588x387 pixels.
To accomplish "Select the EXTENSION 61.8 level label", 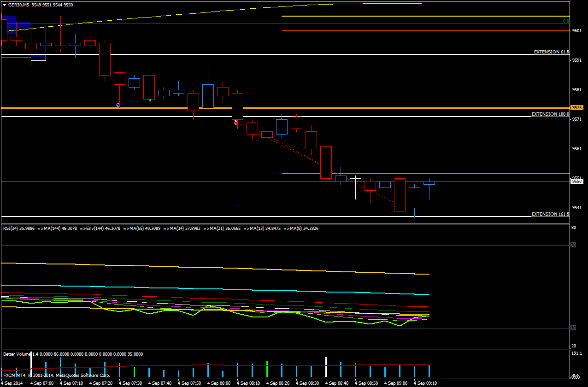I will point(551,52).
